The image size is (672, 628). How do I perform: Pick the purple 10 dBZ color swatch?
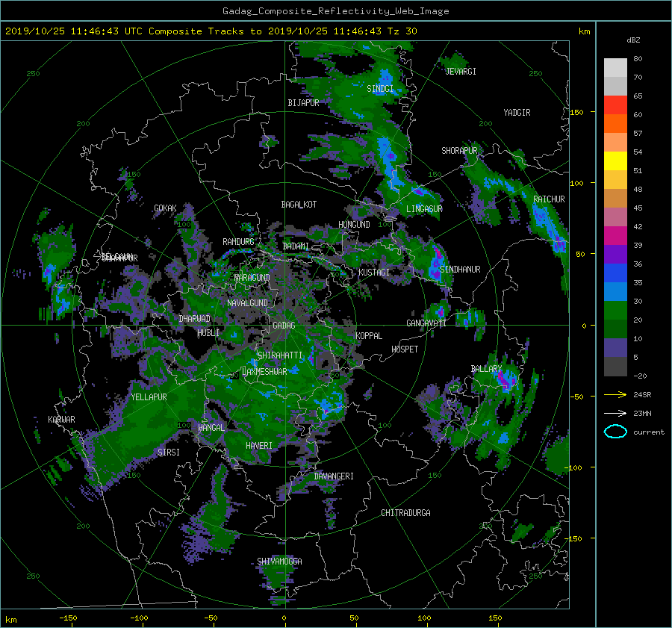click(615, 347)
